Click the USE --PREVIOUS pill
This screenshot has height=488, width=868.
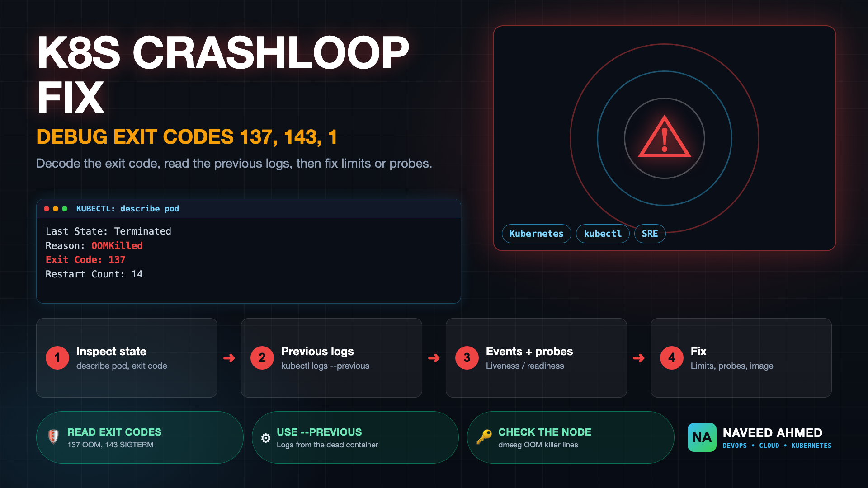(x=355, y=437)
